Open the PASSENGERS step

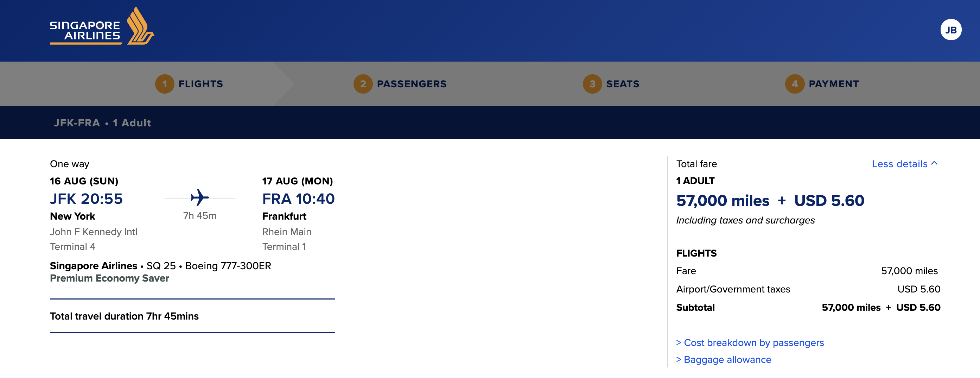pos(411,84)
